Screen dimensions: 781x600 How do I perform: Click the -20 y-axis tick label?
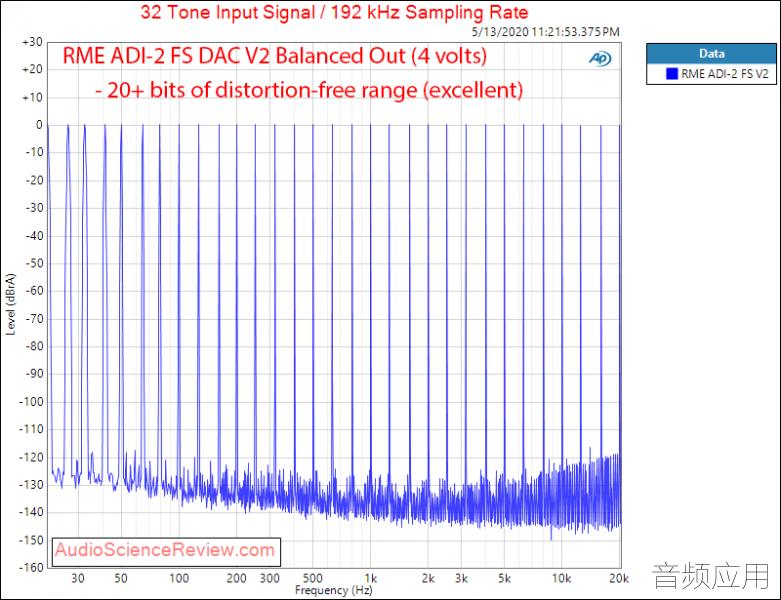click(x=34, y=180)
